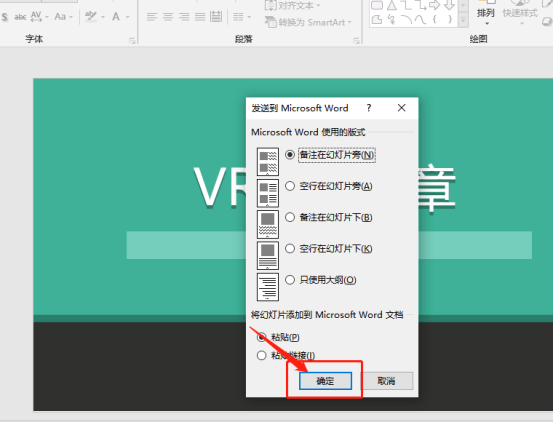
Task: Click the notes-next-to-slides layout preview icon
Action: (x=268, y=162)
